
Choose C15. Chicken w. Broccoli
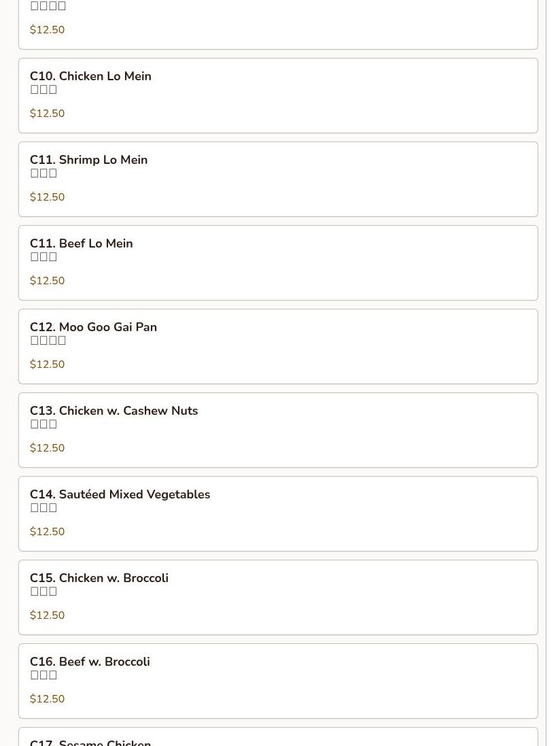(278, 598)
